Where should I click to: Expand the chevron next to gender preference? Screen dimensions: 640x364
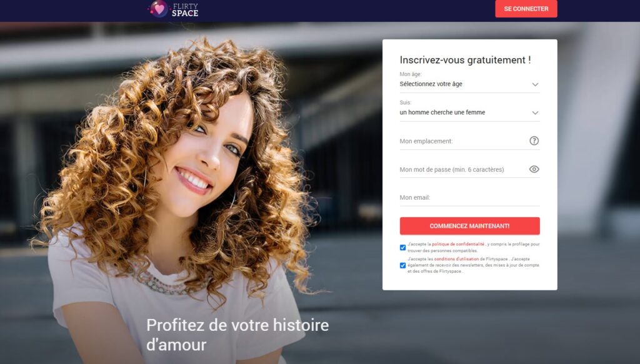(535, 113)
